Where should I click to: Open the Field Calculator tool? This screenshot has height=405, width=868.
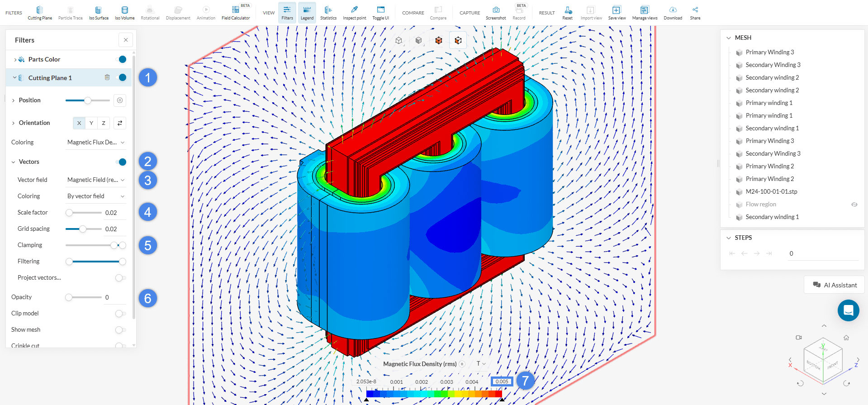235,13
